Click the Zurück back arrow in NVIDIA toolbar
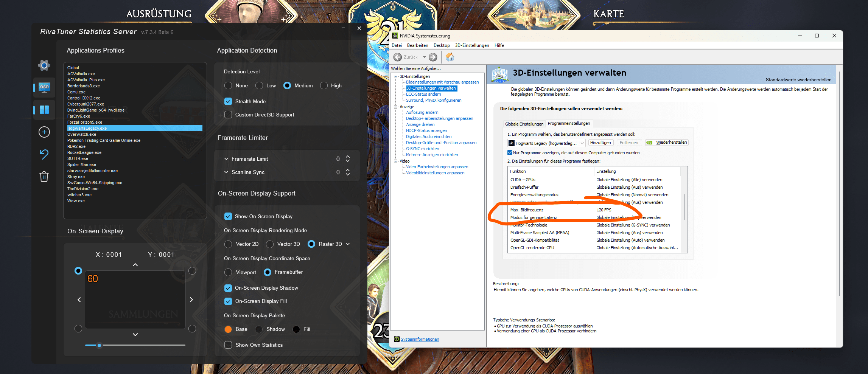This screenshot has height=374, width=868. pyautogui.click(x=398, y=57)
